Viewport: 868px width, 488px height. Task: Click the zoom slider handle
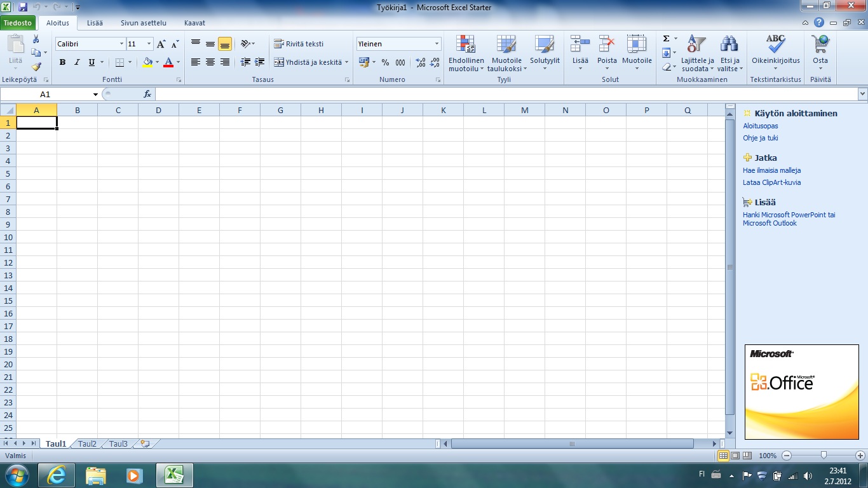tap(824, 455)
